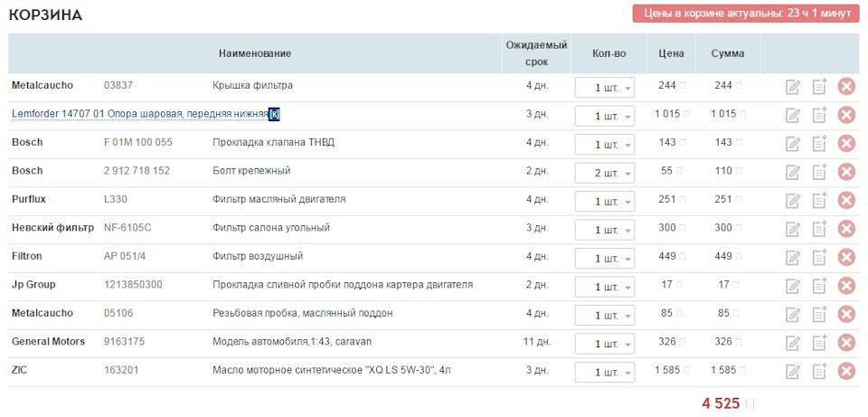Open the Lemforder 14707 01 product link

pyautogui.click(x=140, y=114)
